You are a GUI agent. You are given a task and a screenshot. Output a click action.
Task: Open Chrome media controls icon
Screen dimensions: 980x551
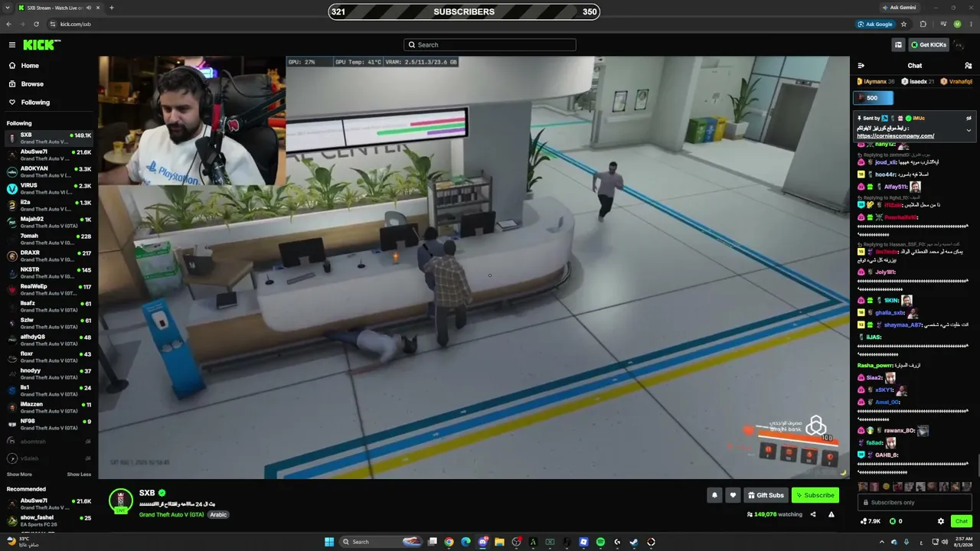[942, 24]
